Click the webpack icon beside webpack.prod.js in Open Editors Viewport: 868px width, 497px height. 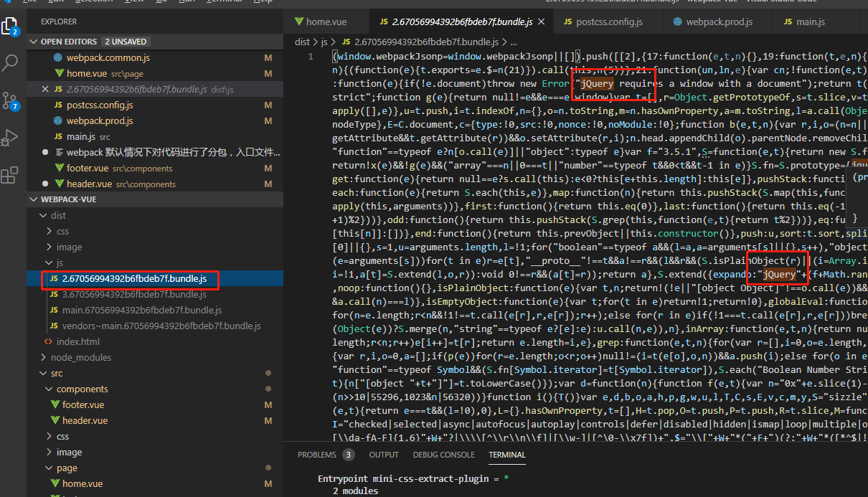coord(58,120)
